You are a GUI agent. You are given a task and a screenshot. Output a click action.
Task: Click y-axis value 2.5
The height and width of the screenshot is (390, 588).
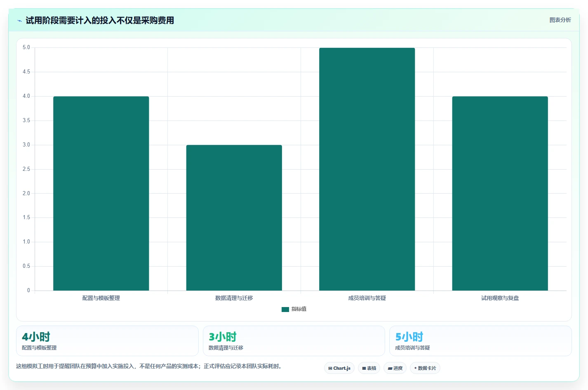pos(26,169)
